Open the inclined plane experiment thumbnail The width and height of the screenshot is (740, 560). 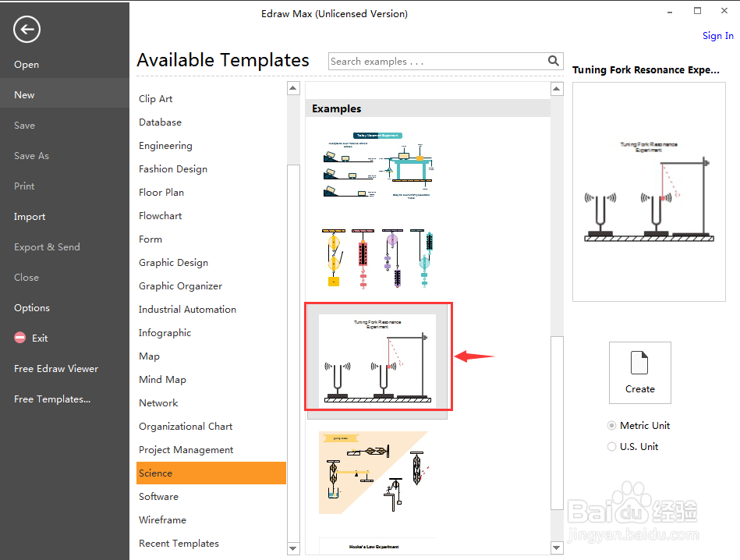pos(377,165)
